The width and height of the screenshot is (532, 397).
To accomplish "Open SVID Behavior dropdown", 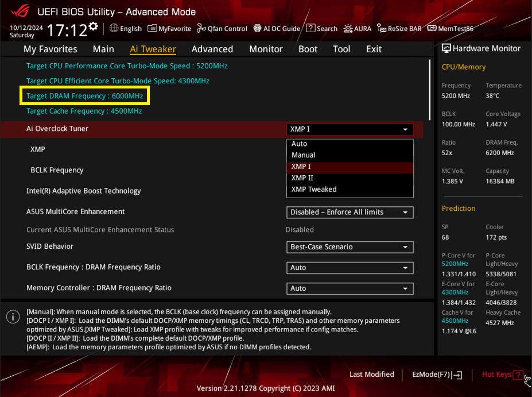I will tap(350, 247).
